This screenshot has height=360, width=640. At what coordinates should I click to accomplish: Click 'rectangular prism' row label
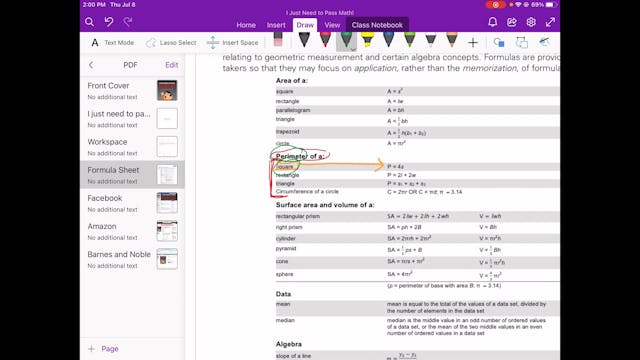click(x=298, y=216)
